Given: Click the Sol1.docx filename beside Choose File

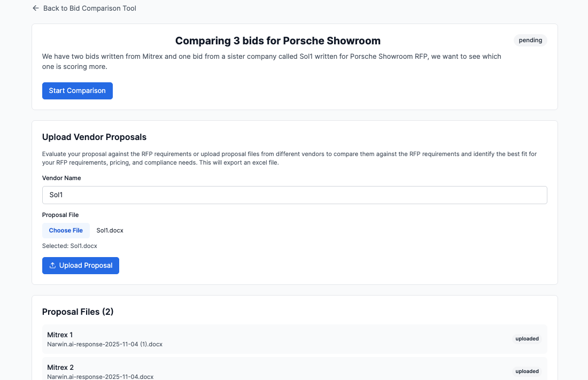Looking at the screenshot, I should coord(110,230).
